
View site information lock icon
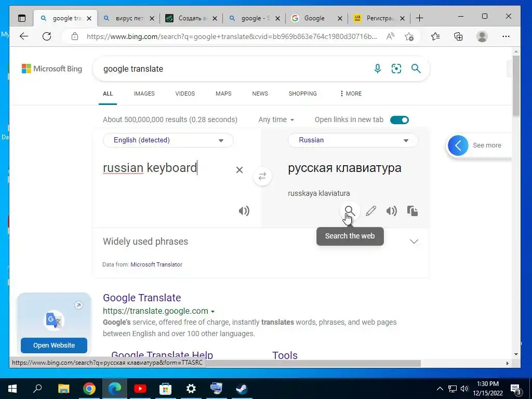pyautogui.click(x=75, y=36)
